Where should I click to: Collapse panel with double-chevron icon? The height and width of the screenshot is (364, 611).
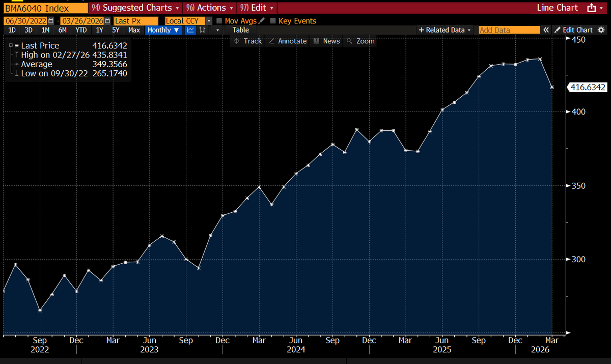tap(546, 30)
